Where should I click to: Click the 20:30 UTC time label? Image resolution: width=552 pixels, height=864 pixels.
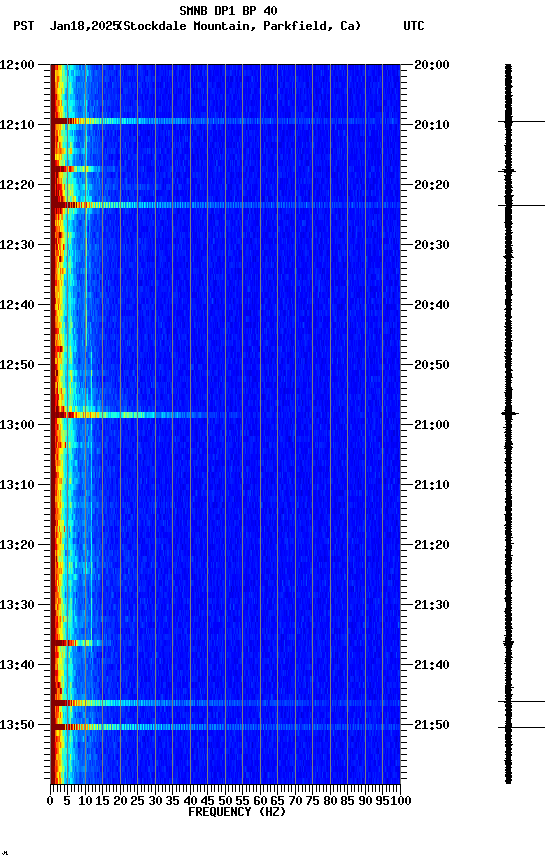(431, 245)
